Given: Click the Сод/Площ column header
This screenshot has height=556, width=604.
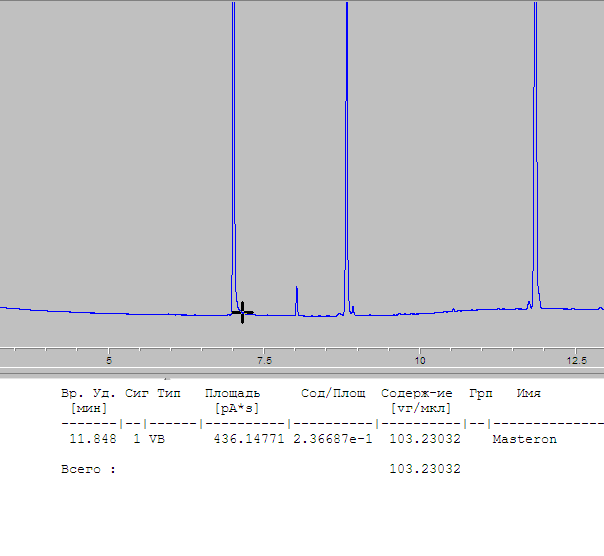Looking at the screenshot, I should click(x=333, y=394).
